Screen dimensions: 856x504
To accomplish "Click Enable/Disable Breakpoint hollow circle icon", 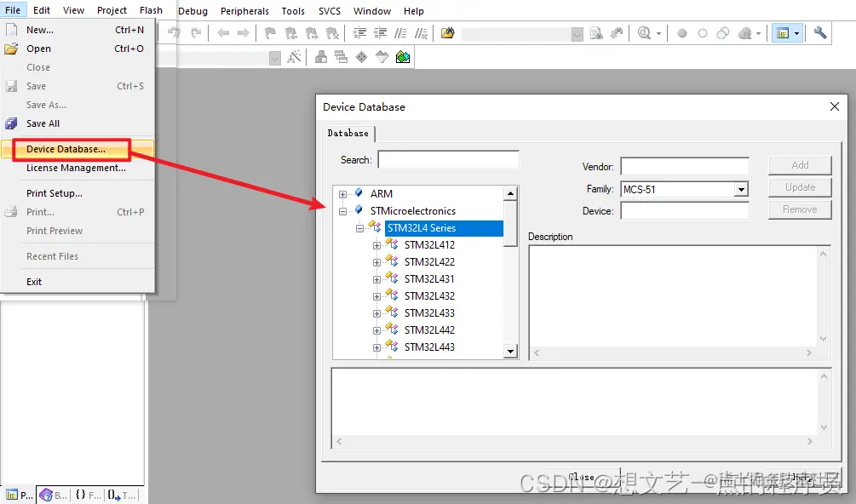I will (x=703, y=33).
